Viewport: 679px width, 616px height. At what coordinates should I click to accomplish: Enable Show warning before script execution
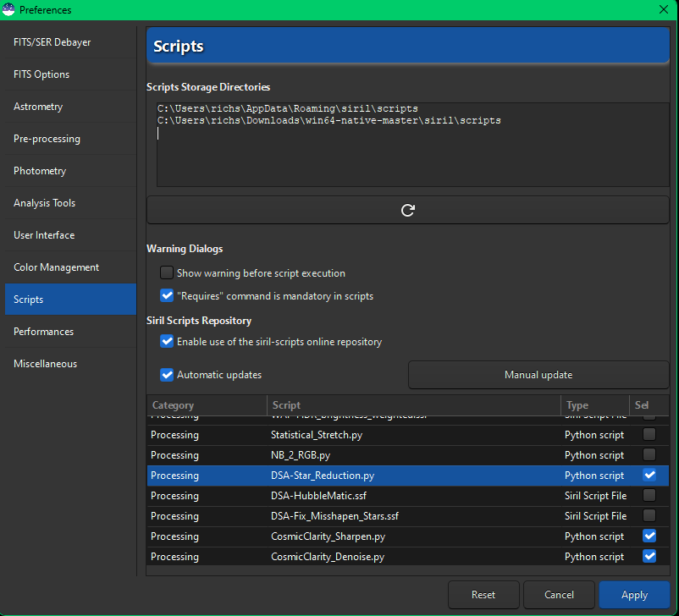[x=167, y=272]
